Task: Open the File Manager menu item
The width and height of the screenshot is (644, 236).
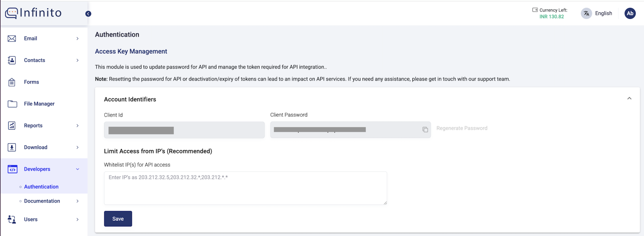Action: point(39,104)
